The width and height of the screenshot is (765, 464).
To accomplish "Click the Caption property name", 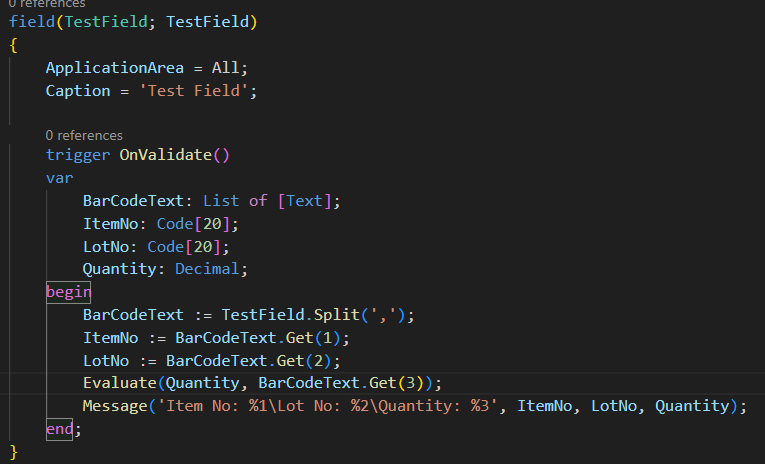I will point(78,91).
